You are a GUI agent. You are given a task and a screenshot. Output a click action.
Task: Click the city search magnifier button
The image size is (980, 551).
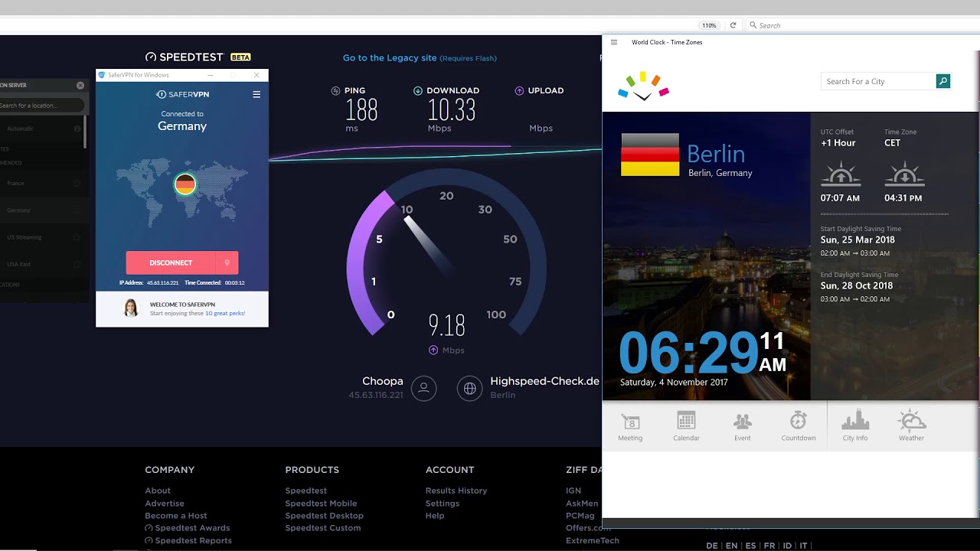click(x=943, y=81)
